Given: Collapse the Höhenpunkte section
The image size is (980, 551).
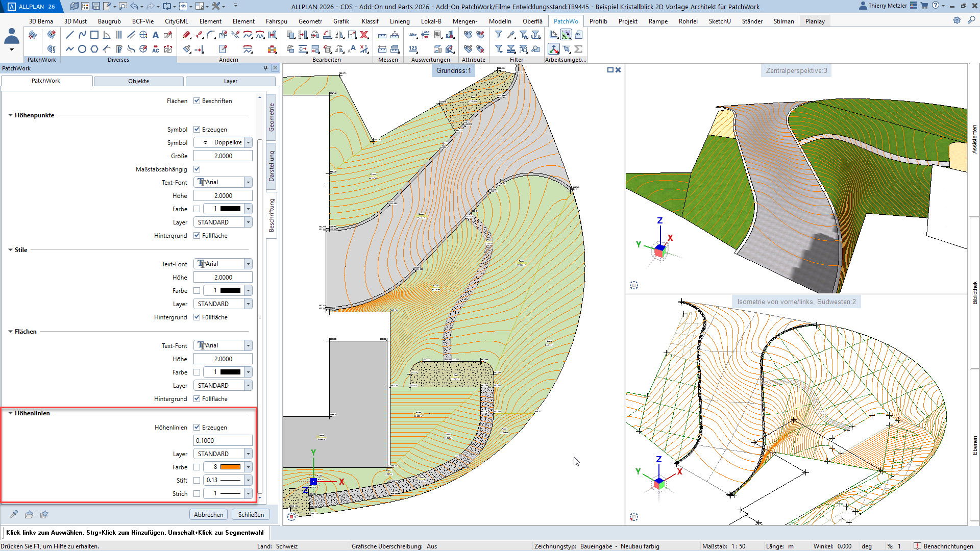Looking at the screenshot, I should [10, 115].
